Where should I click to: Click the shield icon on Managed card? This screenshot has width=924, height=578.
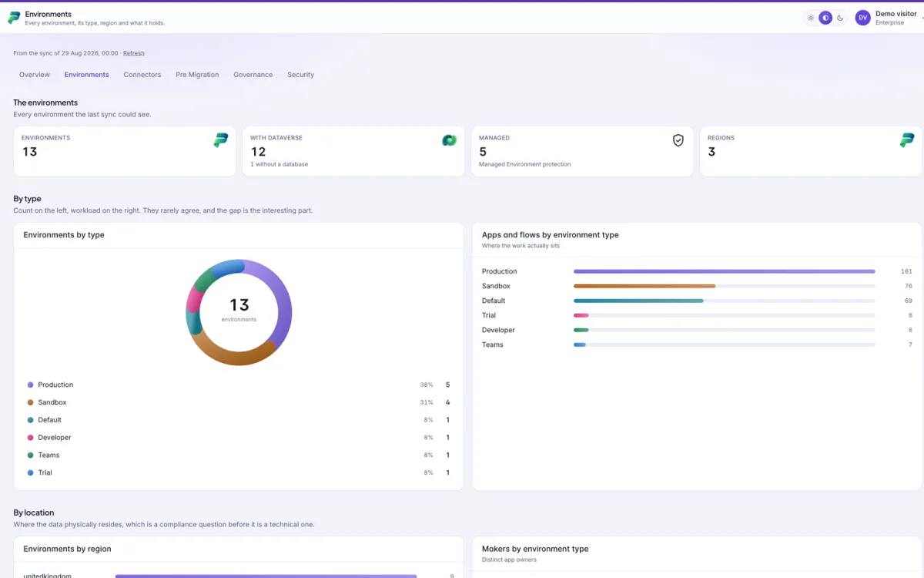678,140
